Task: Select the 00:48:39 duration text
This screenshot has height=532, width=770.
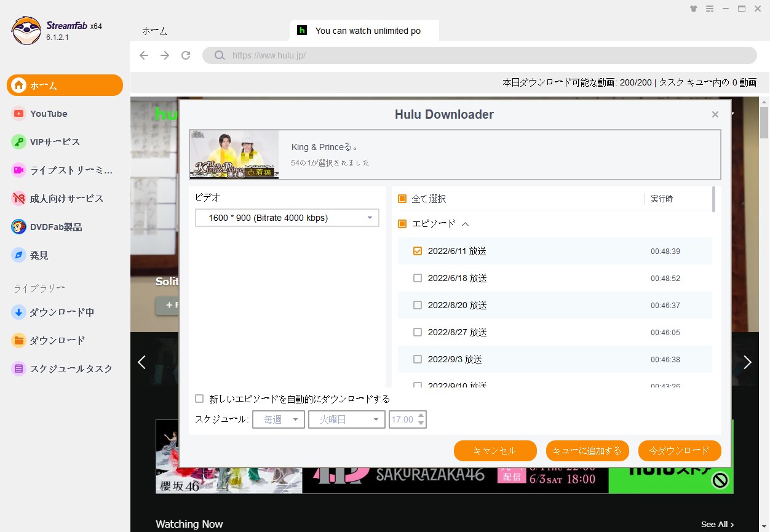Action: tap(665, 252)
